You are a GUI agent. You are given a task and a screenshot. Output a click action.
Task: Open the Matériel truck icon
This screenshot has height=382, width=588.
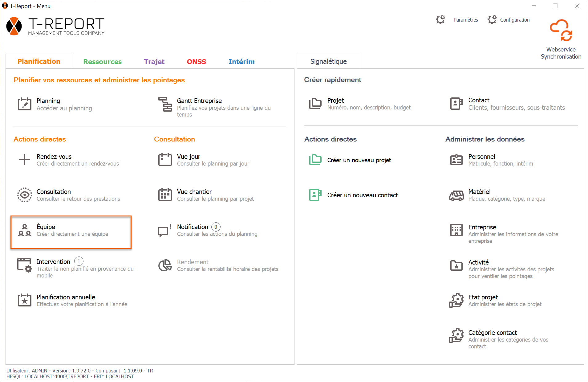pyautogui.click(x=456, y=195)
